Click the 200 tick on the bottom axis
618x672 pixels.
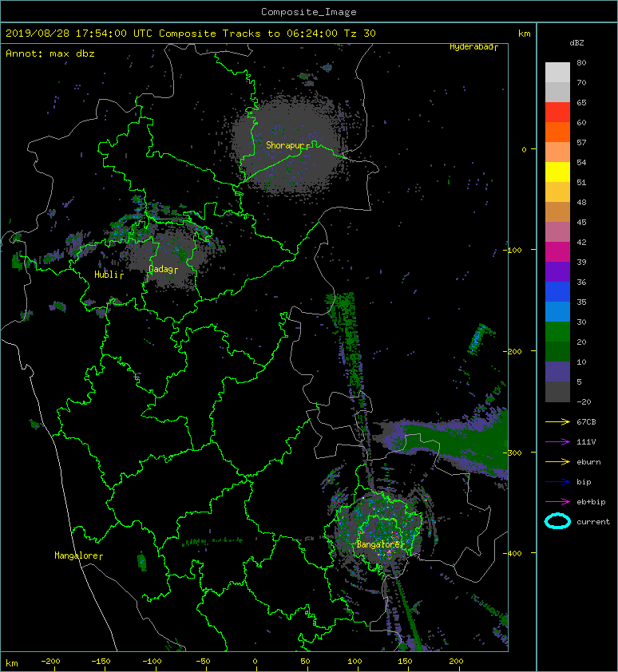(x=456, y=662)
